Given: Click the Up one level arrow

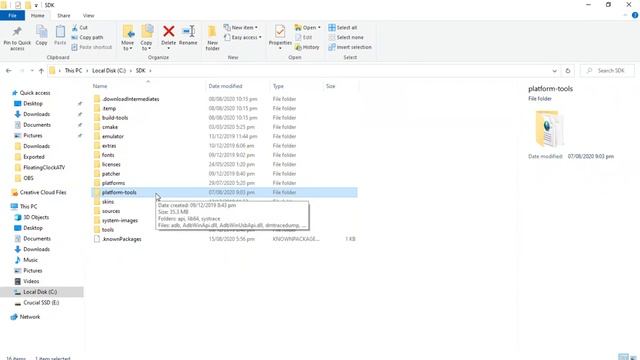Looking at the screenshot, I should click(x=41, y=71).
